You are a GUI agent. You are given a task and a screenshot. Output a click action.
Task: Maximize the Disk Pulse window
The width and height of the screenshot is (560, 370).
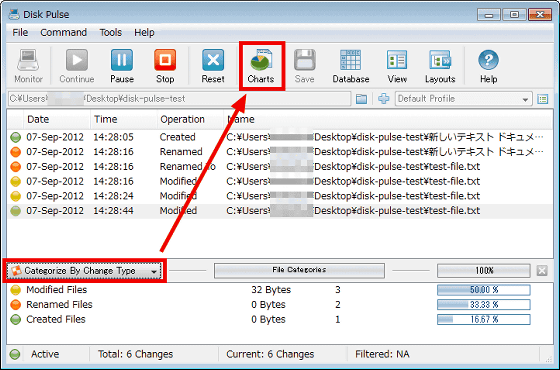coord(514,15)
